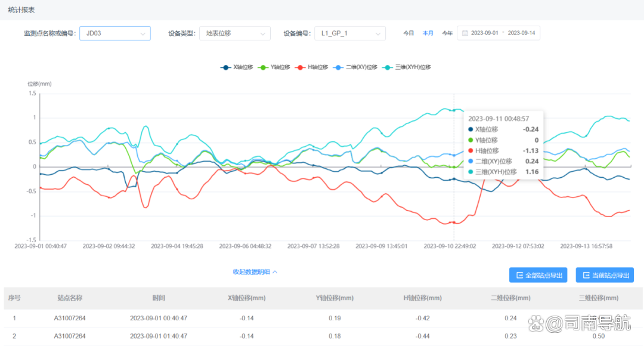Click the H轴位移 red legend marker
Viewport: 644px width, 346px height.
(301, 67)
